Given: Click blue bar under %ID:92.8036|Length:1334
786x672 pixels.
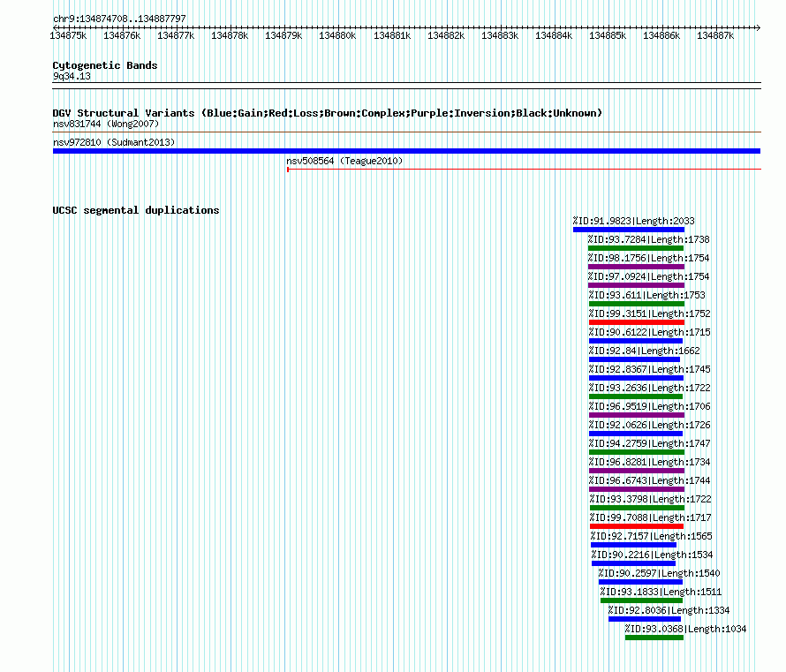Looking at the screenshot, I should pyautogui.click(x=645, y=619).
